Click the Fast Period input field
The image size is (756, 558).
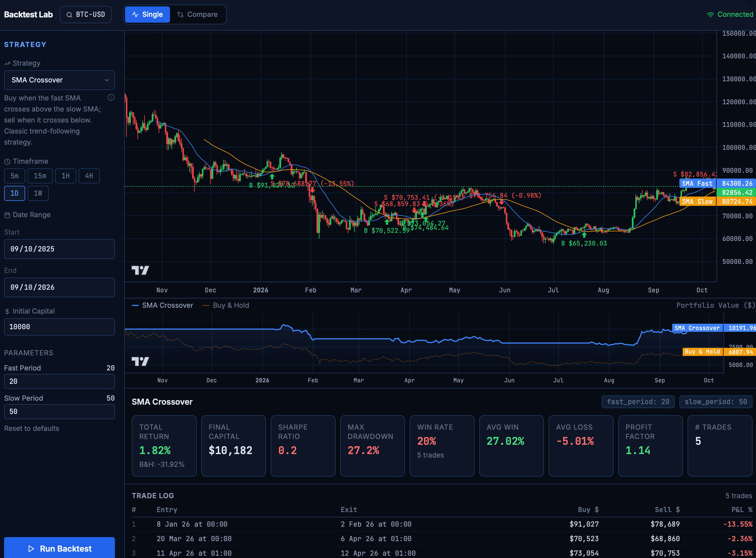coord(59,381)
